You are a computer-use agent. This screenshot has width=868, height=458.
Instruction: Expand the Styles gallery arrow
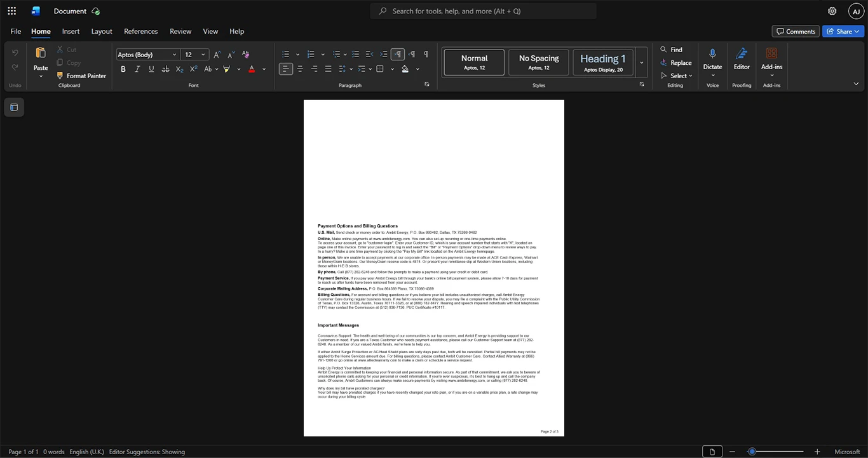(x=641, y=62)
